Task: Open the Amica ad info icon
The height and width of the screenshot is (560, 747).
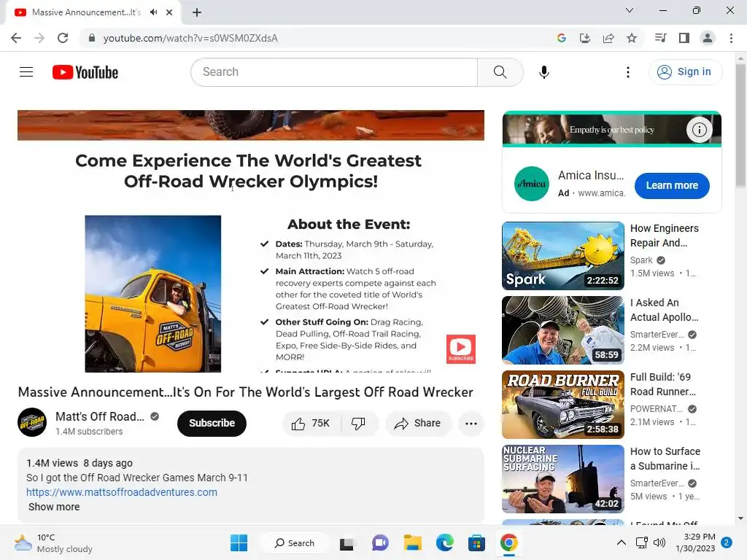Action: 699,130
